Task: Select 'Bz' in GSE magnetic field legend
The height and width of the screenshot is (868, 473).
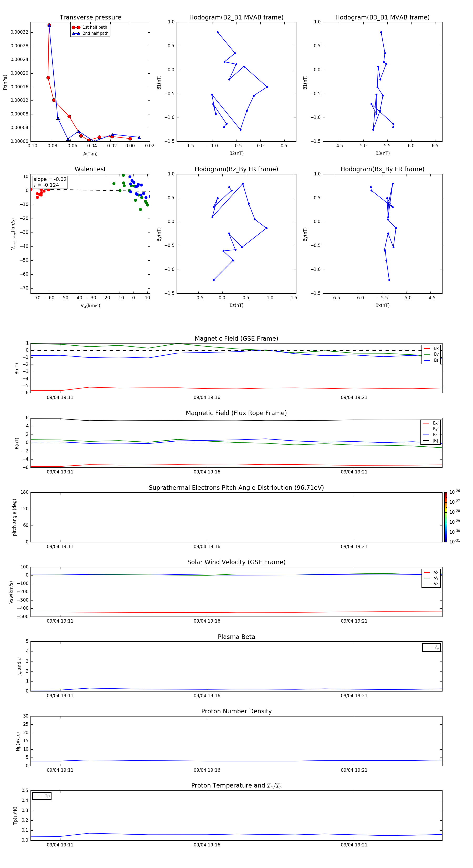Action: tap(431, 360)
